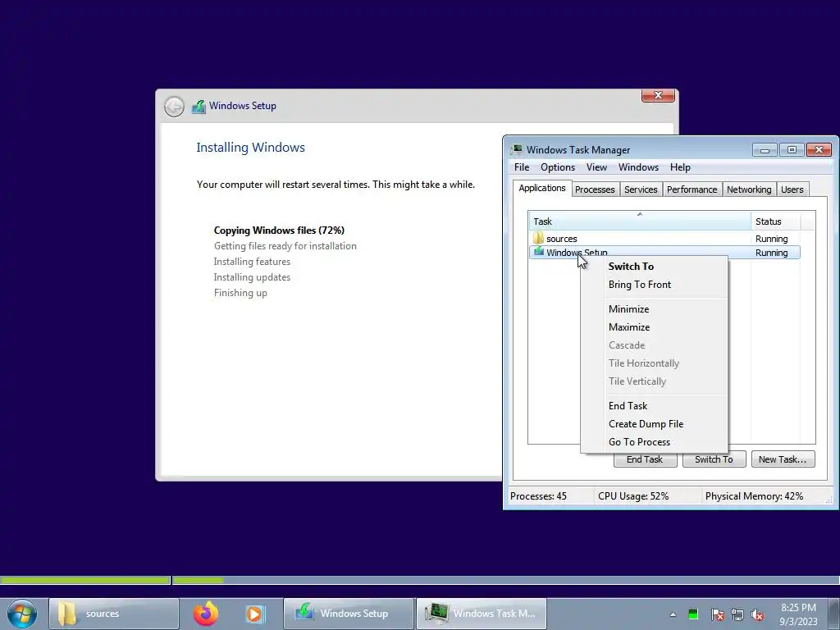The image size is (840, 630).
Task: Sort by the Status column header
Action: (x=776, y=221)
